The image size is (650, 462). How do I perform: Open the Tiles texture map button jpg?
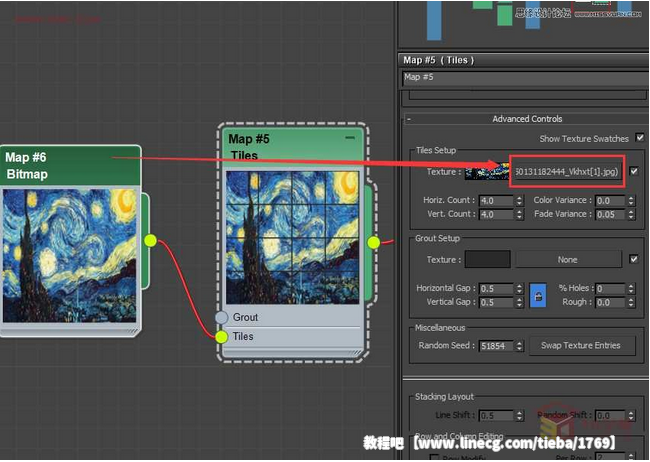click(x=566, y=172)
